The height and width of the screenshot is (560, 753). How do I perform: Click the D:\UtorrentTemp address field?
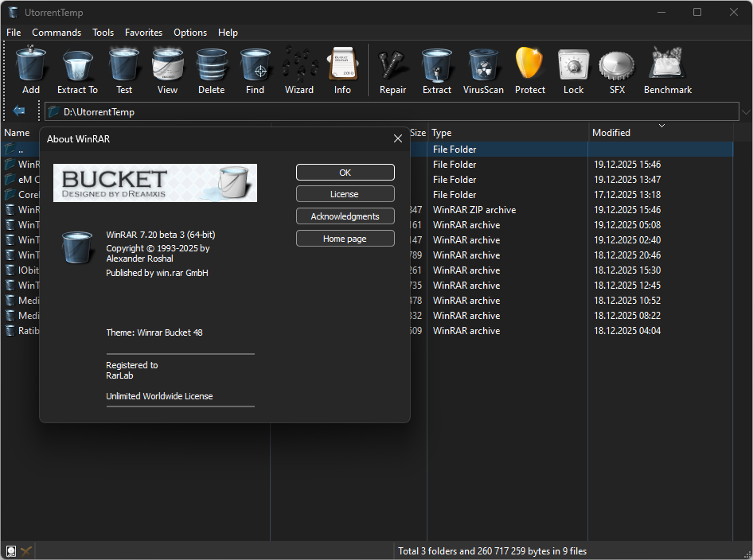click(x=392, y=111)
